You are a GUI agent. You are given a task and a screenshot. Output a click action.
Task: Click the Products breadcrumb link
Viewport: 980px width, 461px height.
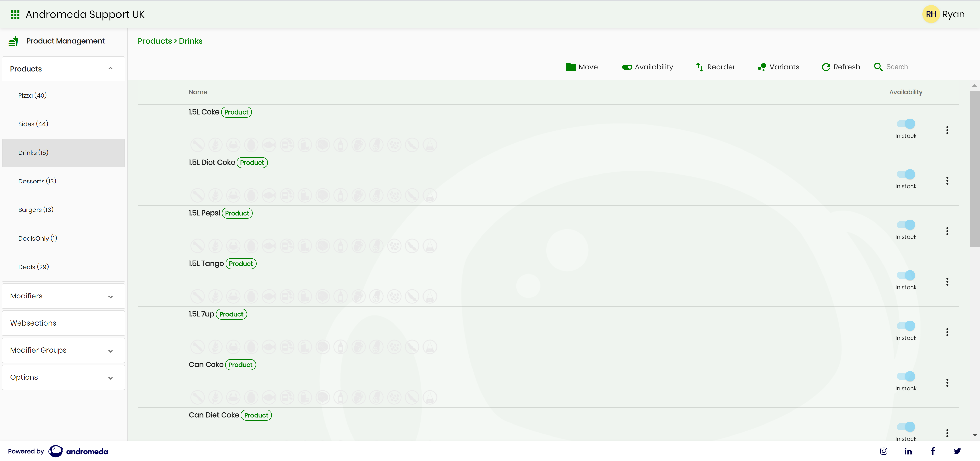pos(154,41)
